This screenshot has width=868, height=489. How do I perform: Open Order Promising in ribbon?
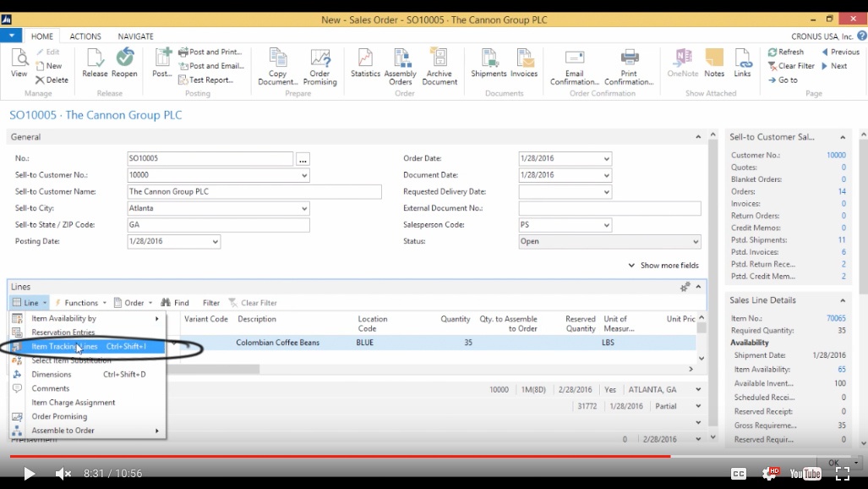(x=320, y=67)
